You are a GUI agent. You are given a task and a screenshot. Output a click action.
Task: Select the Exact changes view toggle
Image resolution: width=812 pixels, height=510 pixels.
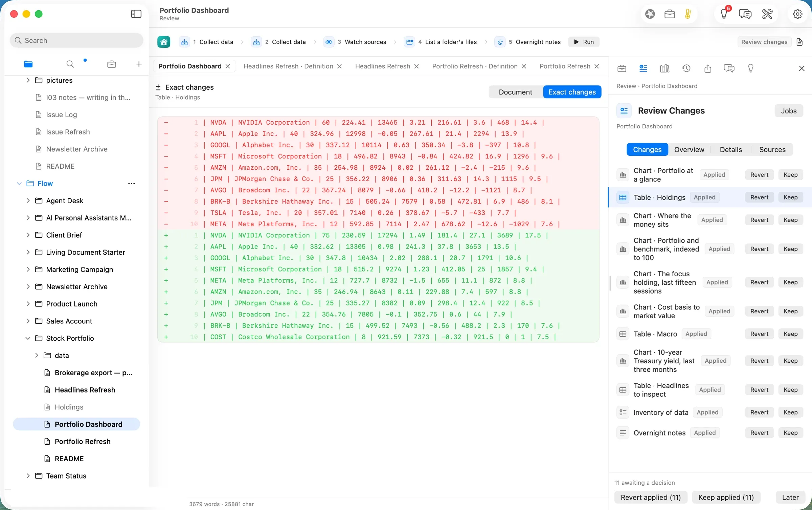572,92
